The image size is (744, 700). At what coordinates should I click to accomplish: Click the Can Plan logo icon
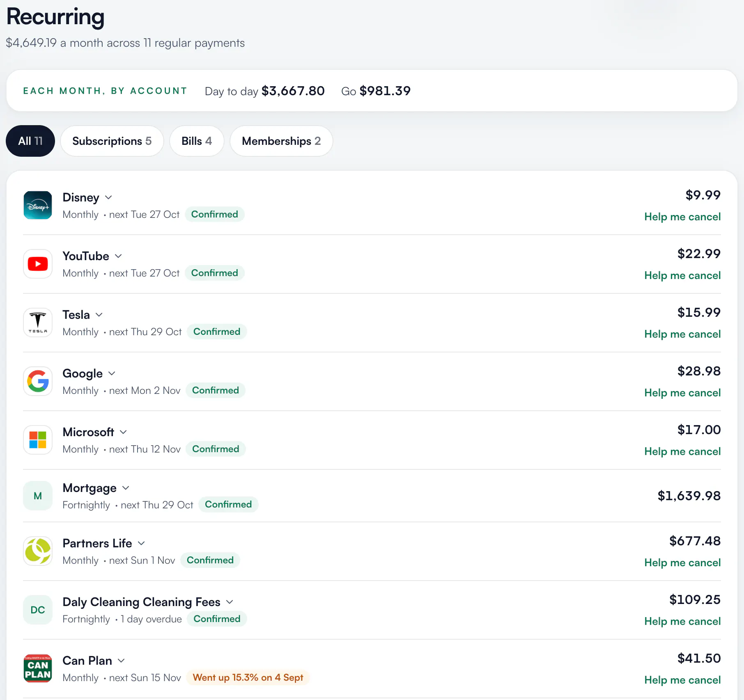[38, 668]
